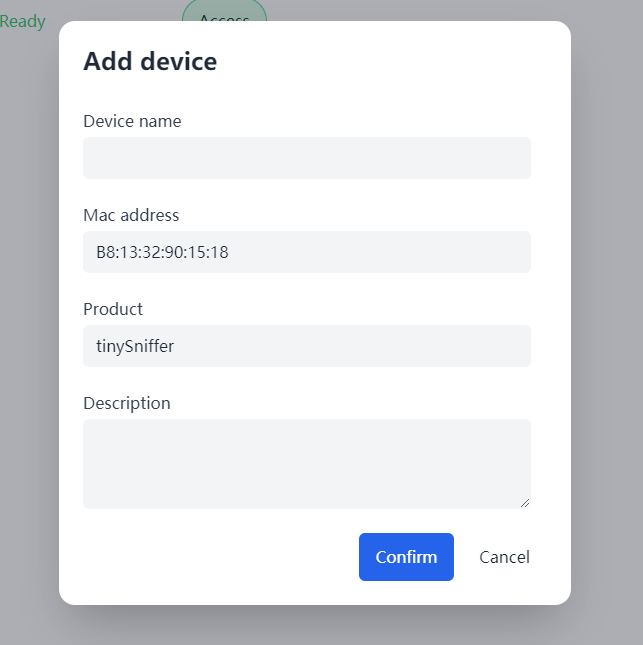Viewport: 643px width, 645px height.
Task: Click the Description textarea resize handle
Action: (525, 503)
